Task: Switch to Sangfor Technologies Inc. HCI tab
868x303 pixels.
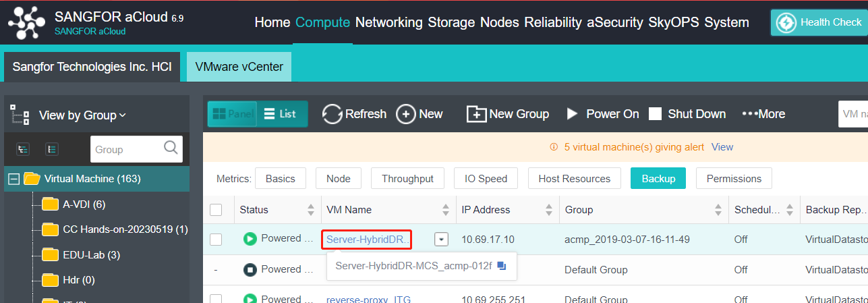Action: tap(92, 67)
